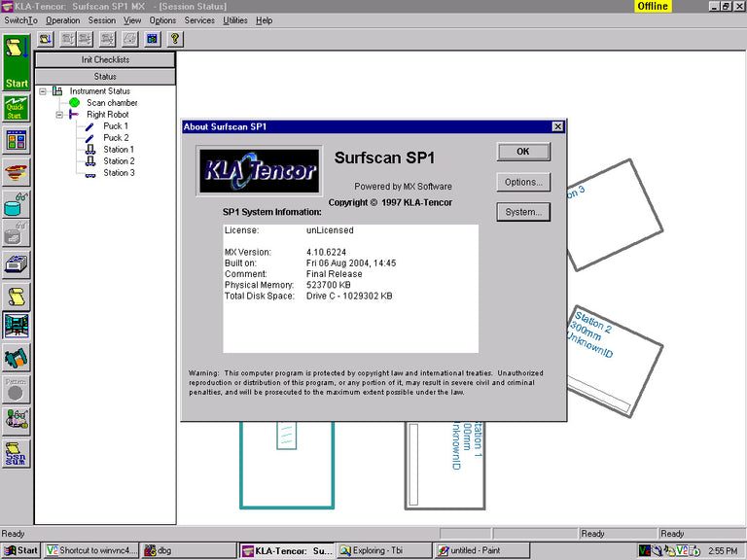Click the traffic-light diagnostics sidebar icon

pyautogui.click(x=17, y=421)
